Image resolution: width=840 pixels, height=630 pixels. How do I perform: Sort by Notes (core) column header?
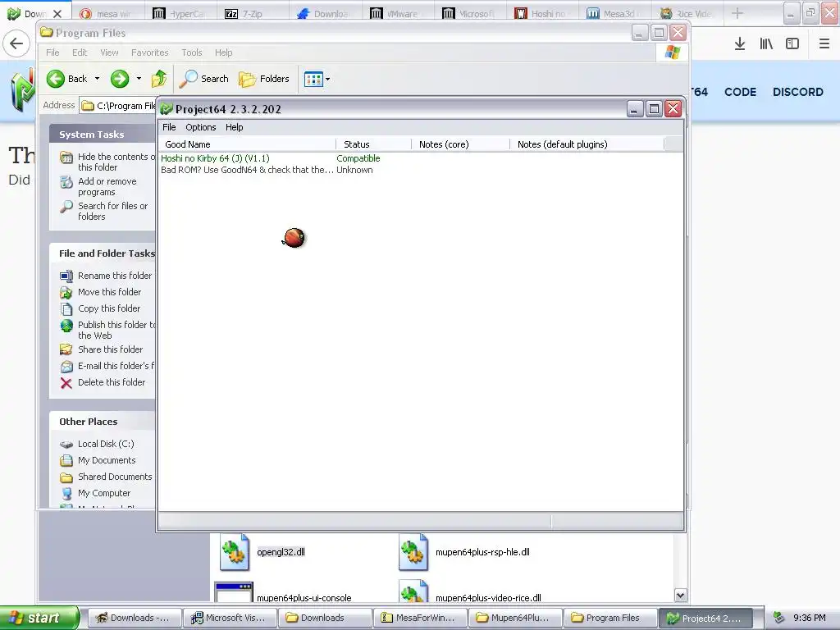tap(461, 144)
